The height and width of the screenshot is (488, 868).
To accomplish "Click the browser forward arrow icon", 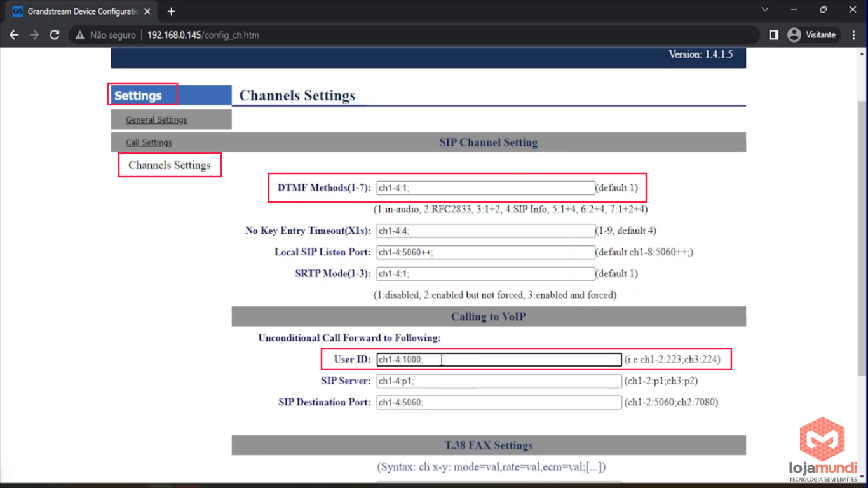I will [34, 35].
